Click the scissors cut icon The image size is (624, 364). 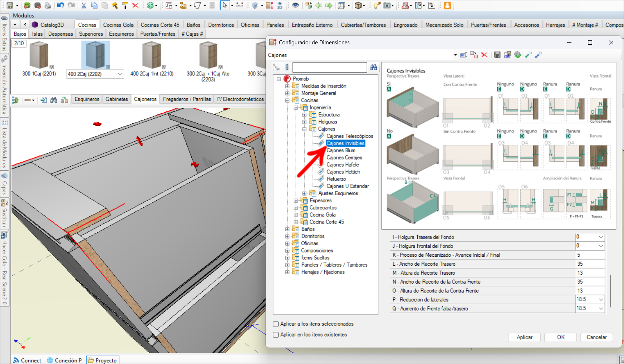(x=84, y=5)
